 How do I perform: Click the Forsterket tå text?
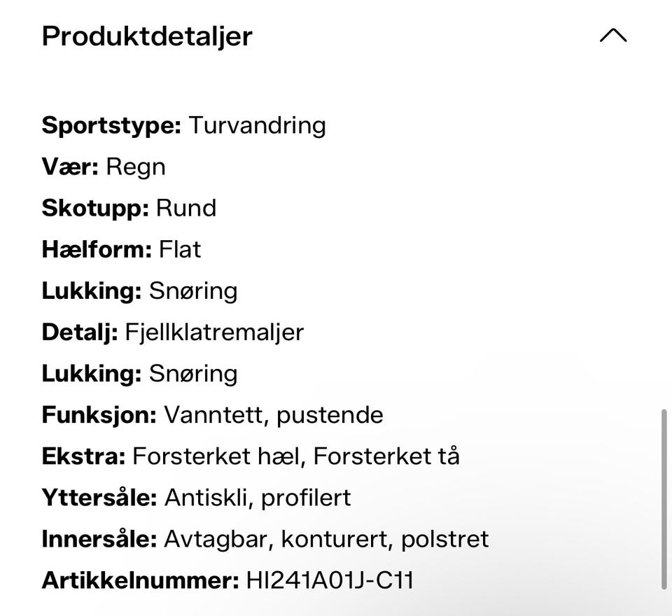tap(386, 456)
